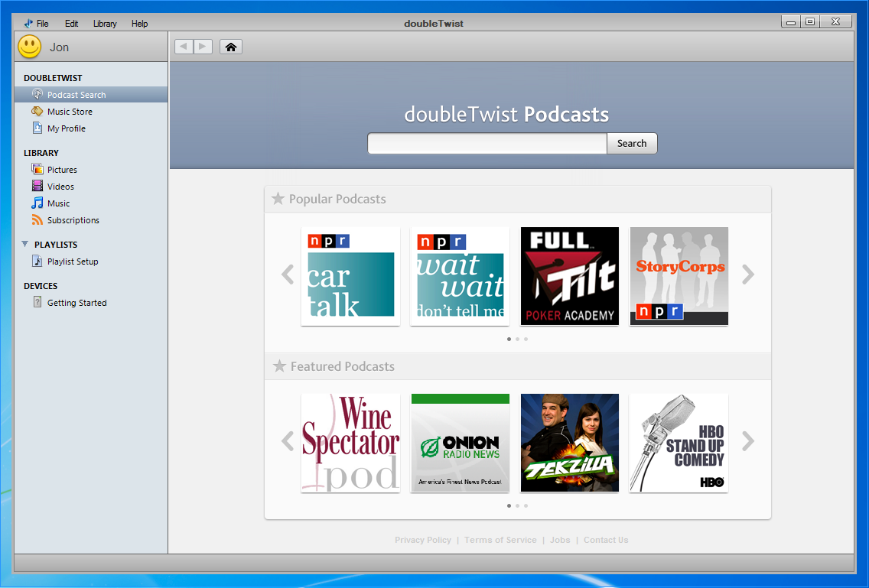Click the user name Jon
Screen dimensions: 869x588
[60, 47]
